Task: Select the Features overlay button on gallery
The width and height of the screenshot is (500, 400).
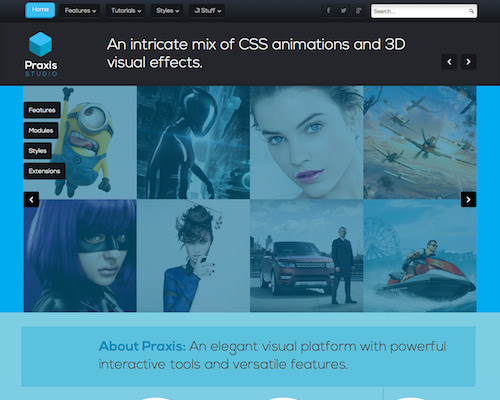Action: pyautogui.click(x=42, y=110)
